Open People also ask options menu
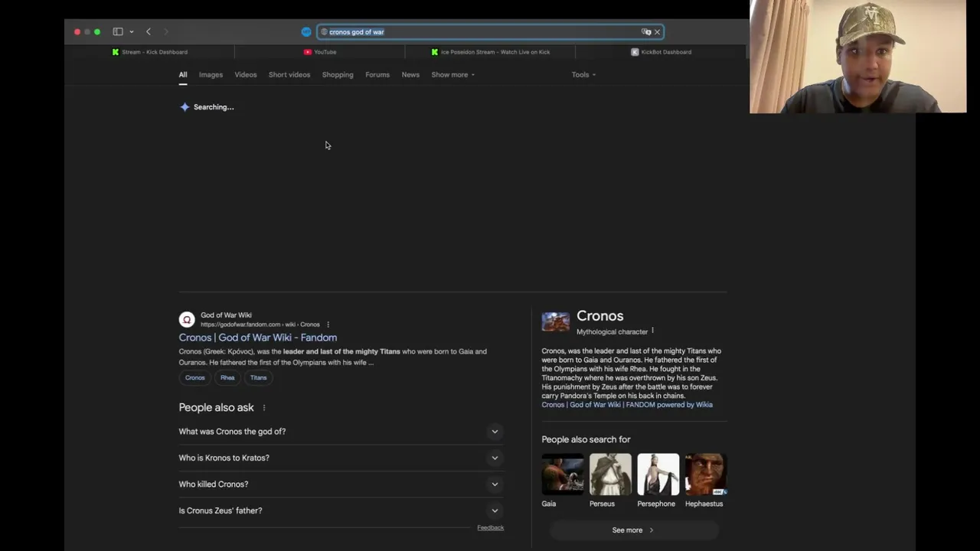The width and height of the screenshot is (980, 551). tap(264, 408)
